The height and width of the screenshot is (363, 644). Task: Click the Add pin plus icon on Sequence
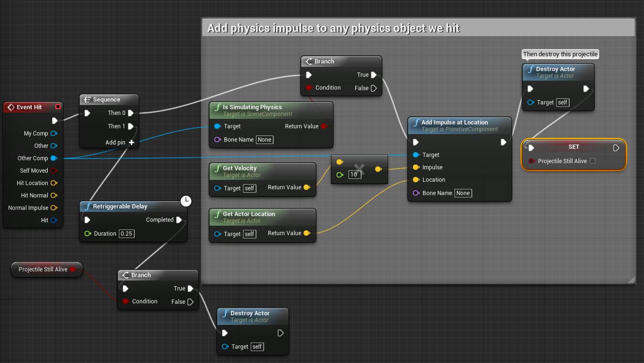(131, 142)
